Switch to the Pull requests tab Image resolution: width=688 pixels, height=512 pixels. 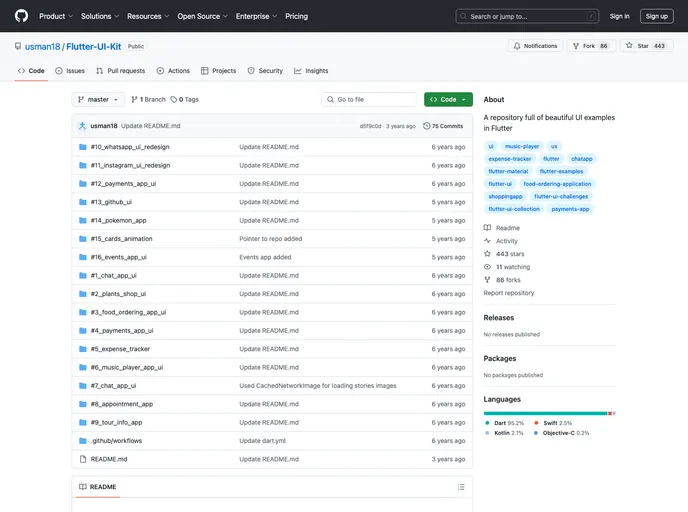[121, 71]
